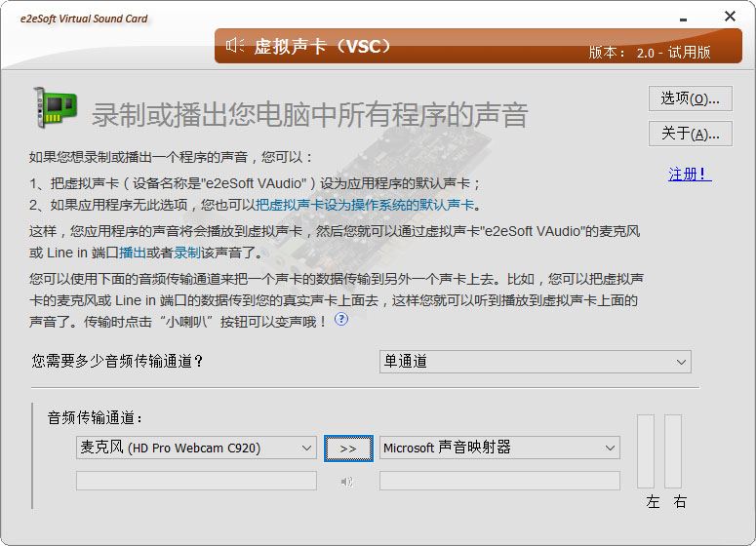Click the output level bar under Microsoft 声音映射器
This screenshot has width=756, height=546.
coord(499,481)
